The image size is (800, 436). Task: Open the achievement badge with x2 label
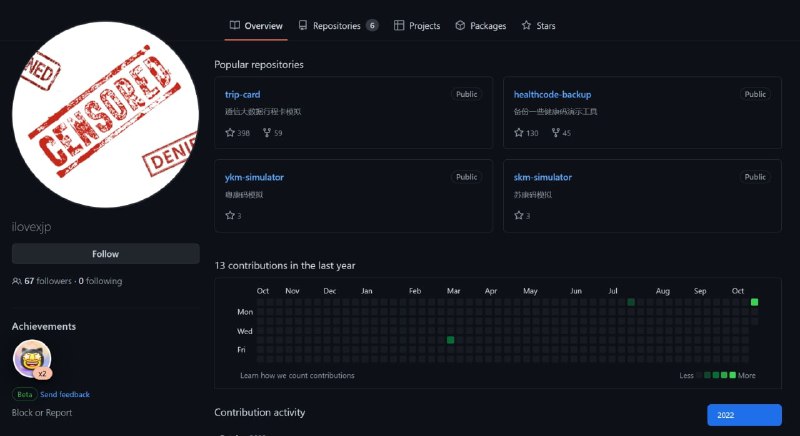click(x=31, y=360)
